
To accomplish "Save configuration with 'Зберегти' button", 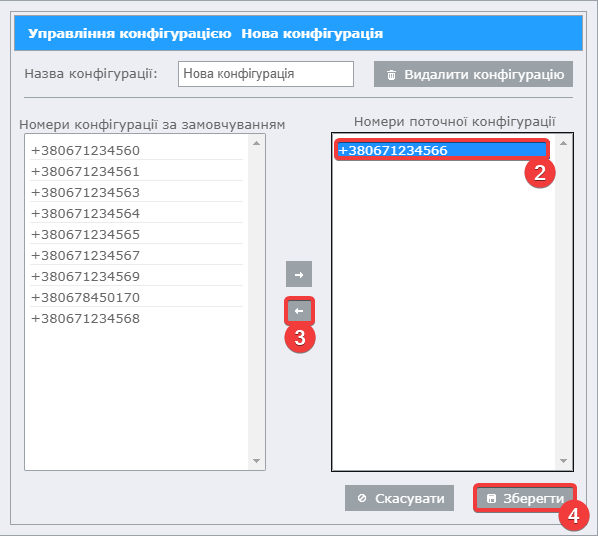I will coord(525,498).
